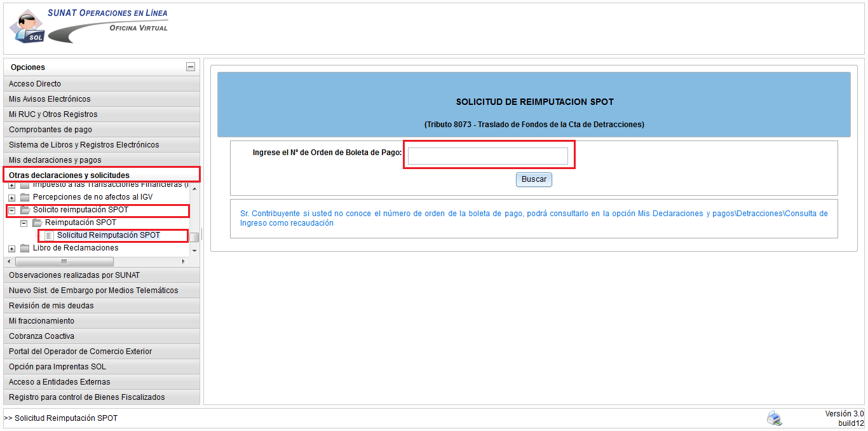Click the printer icon in the status bar

pos(775,418)
